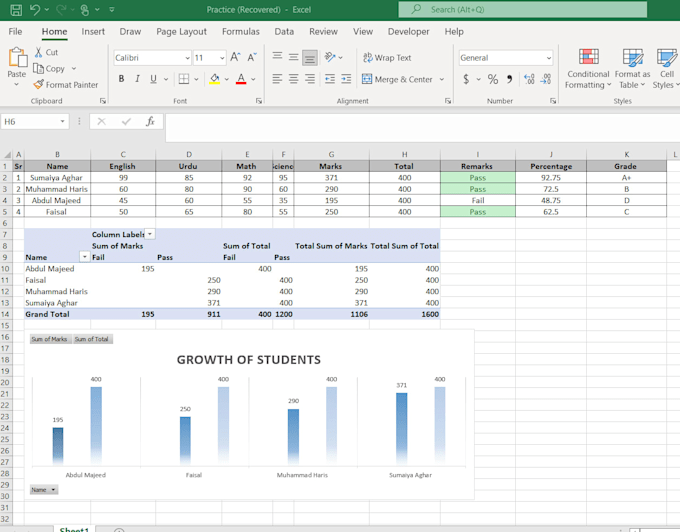The image size is (680, 532).
Task: Select the Sheet1 tab
Action: click(74, 529)
